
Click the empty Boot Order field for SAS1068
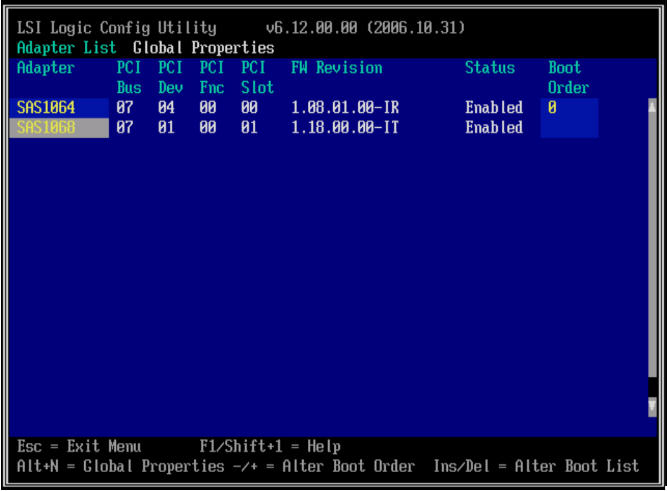pyautogui.click(x=569, y=128)
